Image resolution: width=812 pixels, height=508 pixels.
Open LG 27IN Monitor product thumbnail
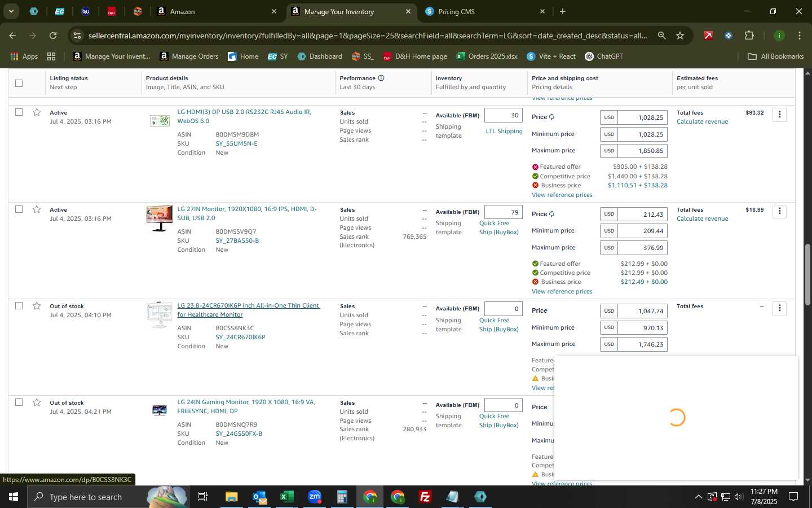click(160, 218)
